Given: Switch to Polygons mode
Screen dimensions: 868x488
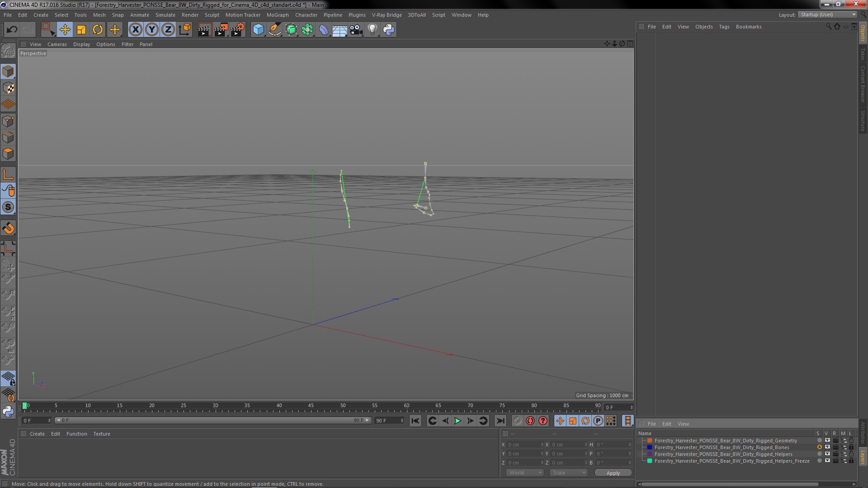Looking at the screenshot, I should click(8, 154).
